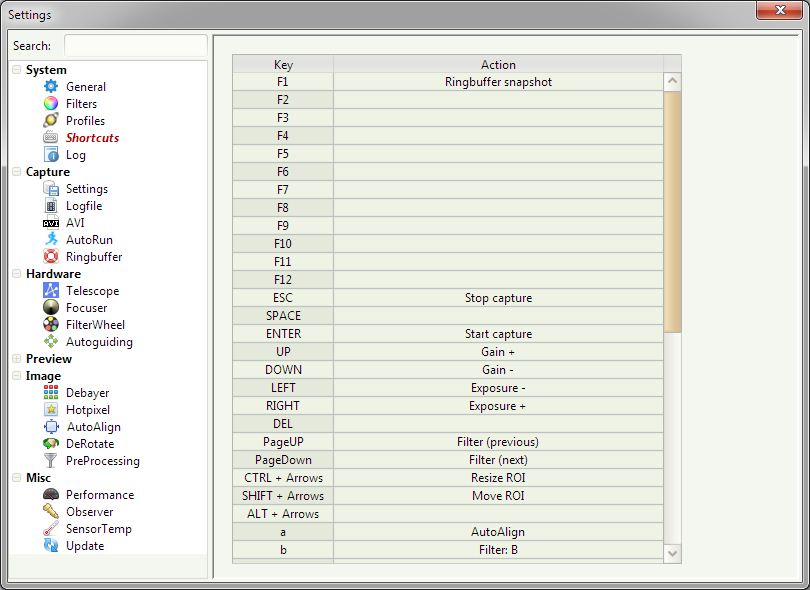Click the DeRotate icon
The width and height of the screenshot is (810, 590).
click(x=51, y=443)
